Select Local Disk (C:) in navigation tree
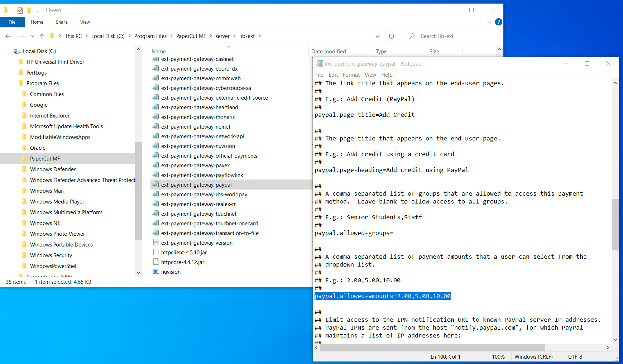623x364 pixels. tap(39, 51)
